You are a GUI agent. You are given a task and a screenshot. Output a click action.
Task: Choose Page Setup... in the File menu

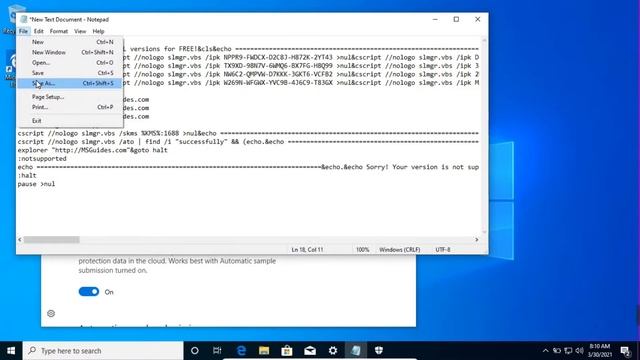69,97
